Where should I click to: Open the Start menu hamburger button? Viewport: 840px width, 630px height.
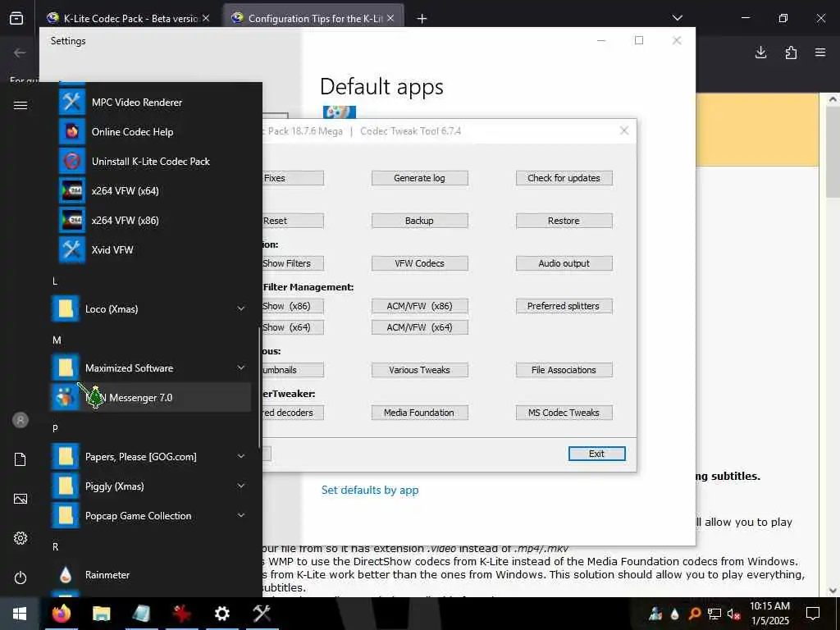[21, 106]
